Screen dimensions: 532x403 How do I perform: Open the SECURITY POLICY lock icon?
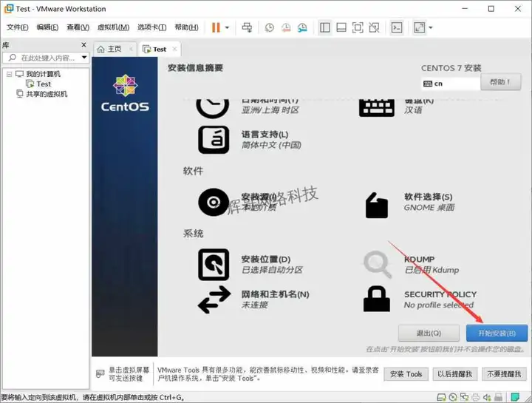[x=377, y=299]
